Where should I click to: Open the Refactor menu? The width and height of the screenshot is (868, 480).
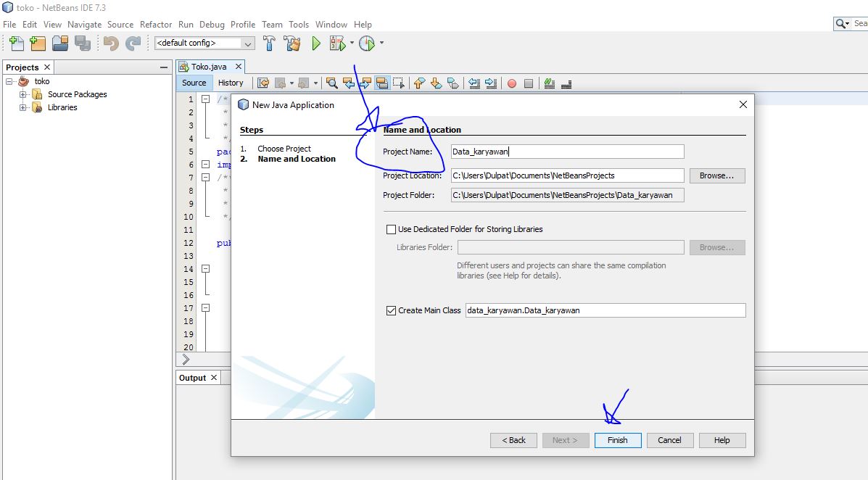156,24
